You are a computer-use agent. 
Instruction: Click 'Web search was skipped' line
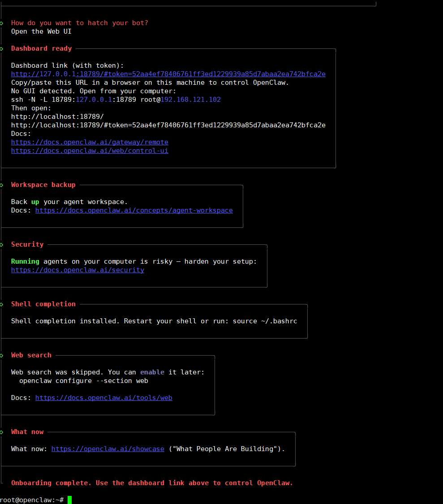pos(108,372)
